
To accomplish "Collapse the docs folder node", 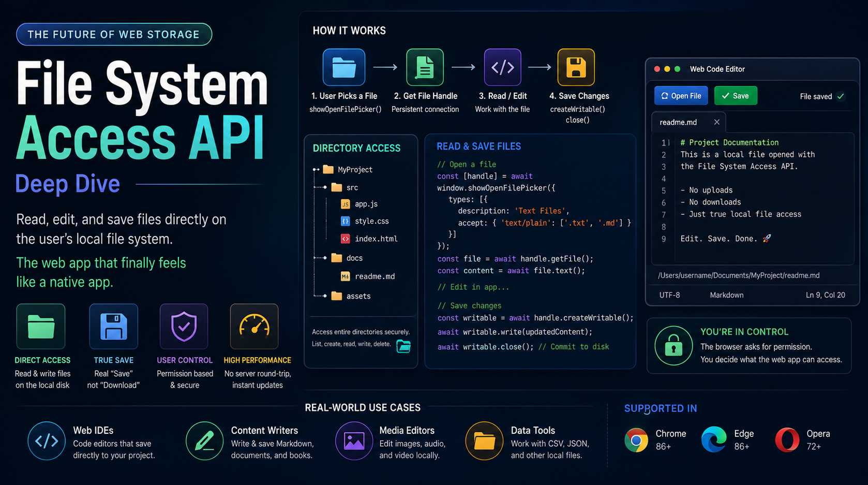I will (325, 258).
